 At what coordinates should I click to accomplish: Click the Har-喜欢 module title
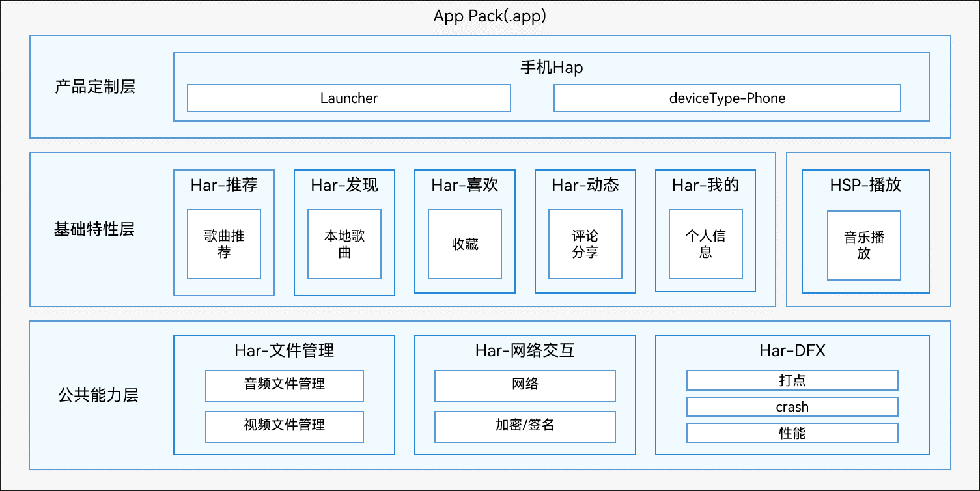(x=465, y=185)
